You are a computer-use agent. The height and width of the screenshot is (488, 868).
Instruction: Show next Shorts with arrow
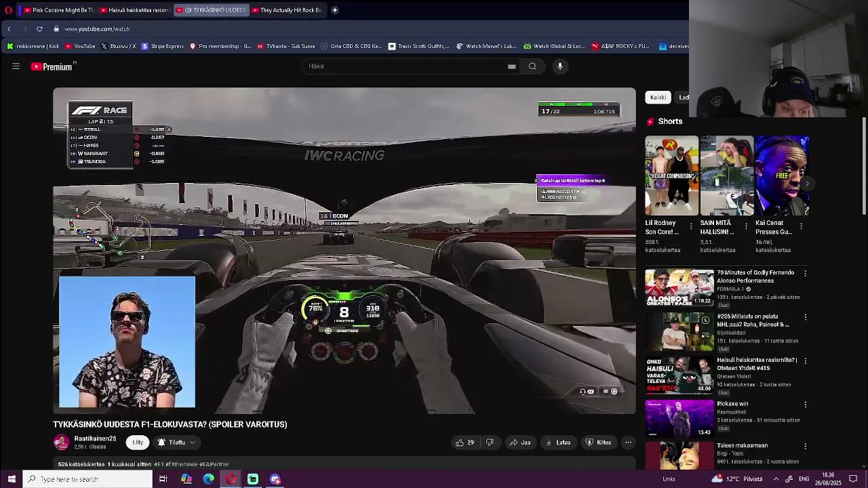tap(806, 184)
